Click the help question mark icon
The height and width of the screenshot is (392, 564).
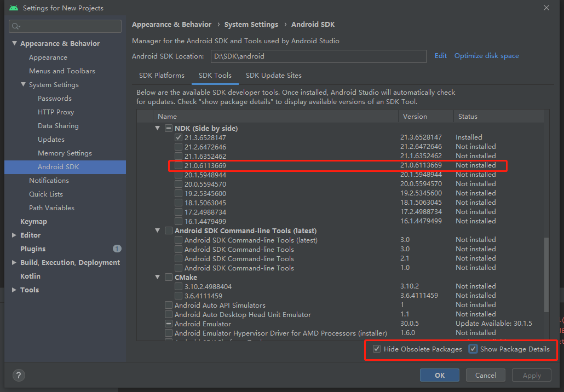(19, 375)
